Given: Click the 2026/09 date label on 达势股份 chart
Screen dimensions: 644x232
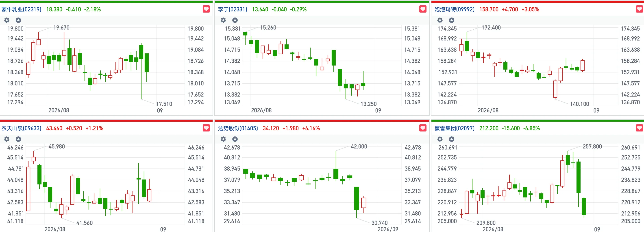Looking at the screenshot, I should click(x=388, y=229).
